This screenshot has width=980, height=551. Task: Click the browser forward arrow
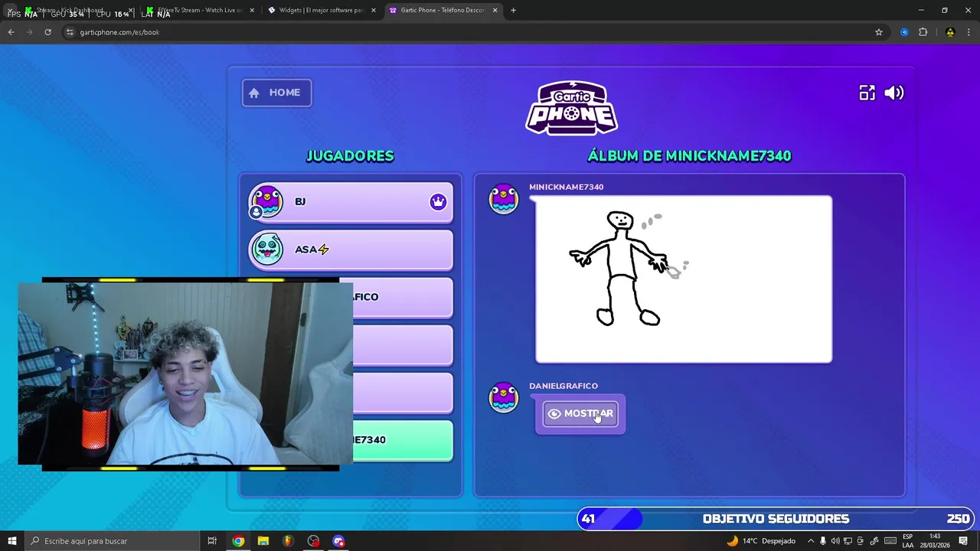pos(29,32)
